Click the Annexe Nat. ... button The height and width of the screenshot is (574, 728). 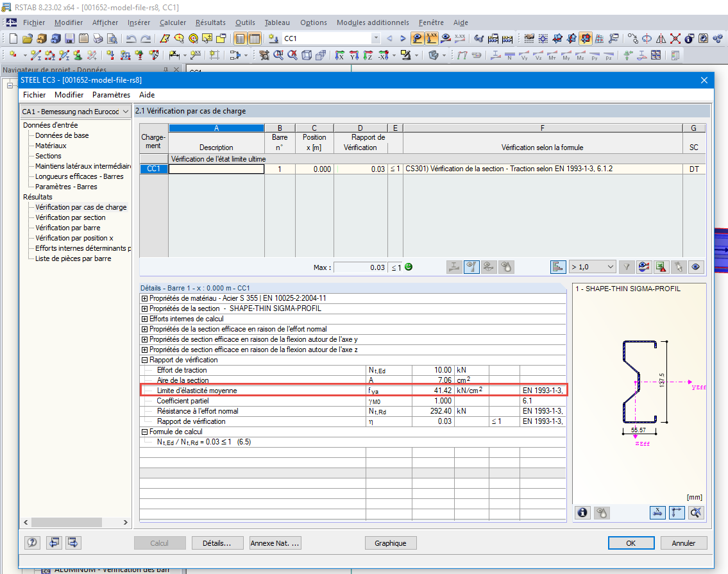pos(275,543)
